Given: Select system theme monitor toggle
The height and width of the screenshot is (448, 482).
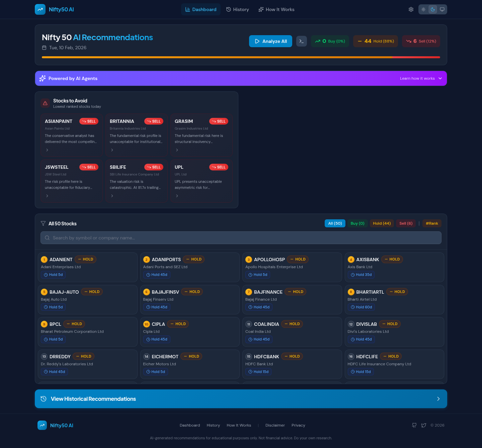Looking at the screenshot, I should (x=442, y=9).
